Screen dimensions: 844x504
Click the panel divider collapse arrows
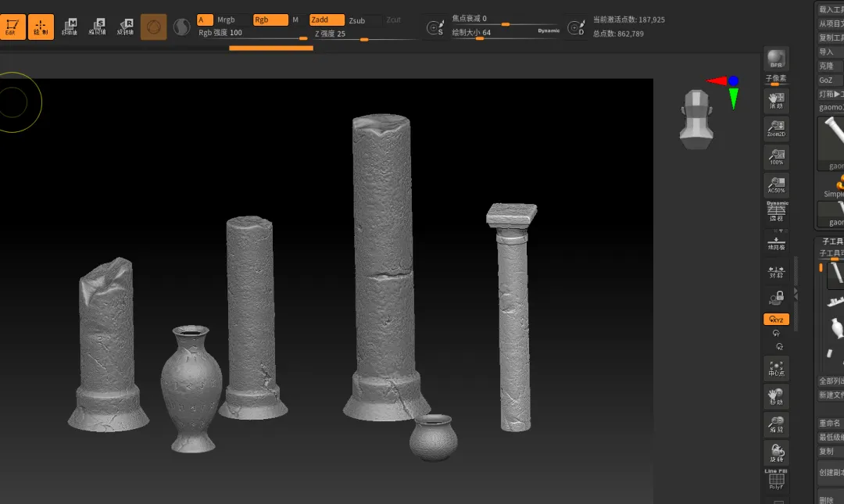(x=796, y=292)
